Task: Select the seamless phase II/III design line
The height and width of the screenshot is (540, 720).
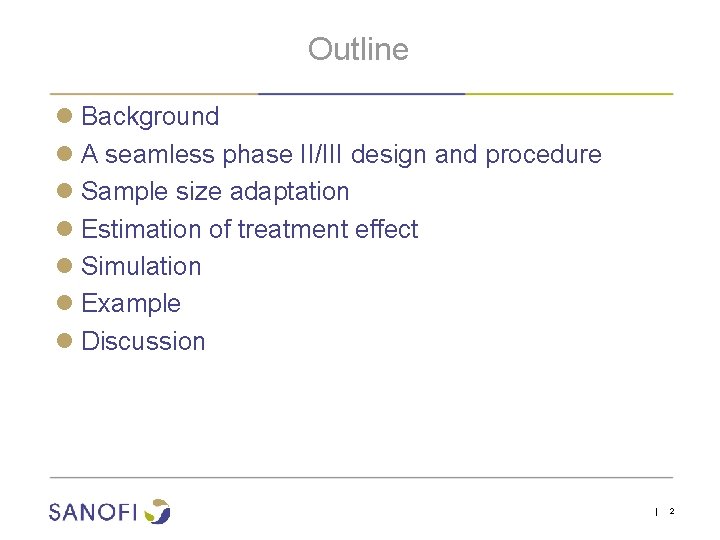Action: point(341,155)
